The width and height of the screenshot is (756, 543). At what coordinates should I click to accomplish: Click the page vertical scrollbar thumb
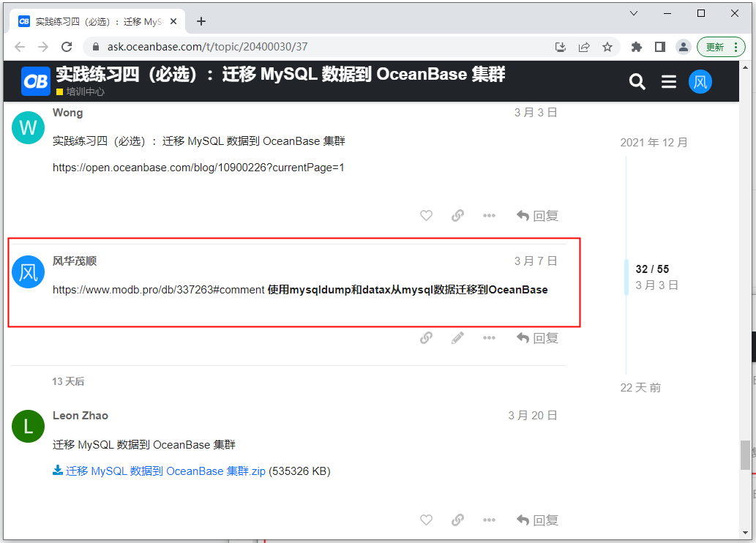coord(746,454)
